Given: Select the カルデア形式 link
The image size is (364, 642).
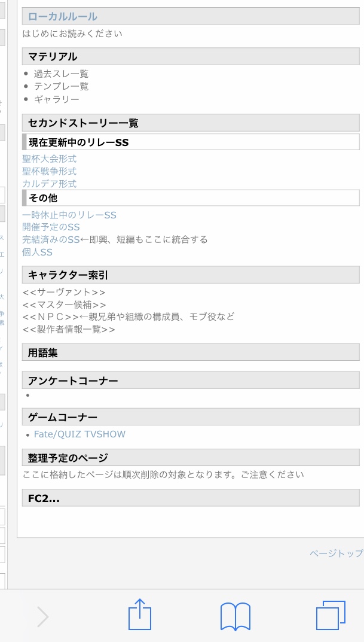Looking at the screenshot, I should tap(50, 184).
